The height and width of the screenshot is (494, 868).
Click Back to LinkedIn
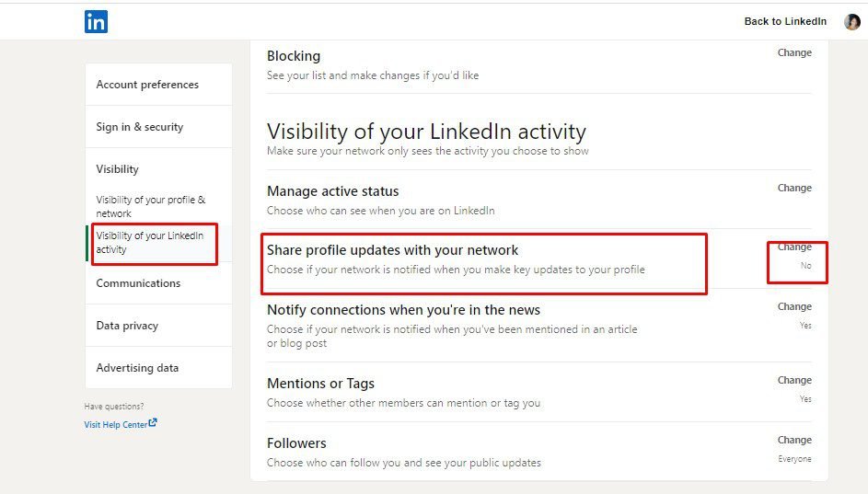[785, 21]
